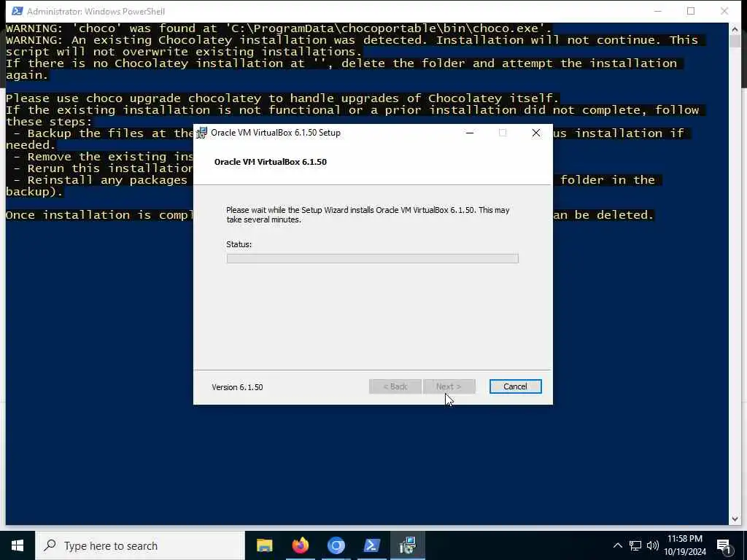Click PowerShell scrollbar up arrow
747x560 pixels.
coord(734,29)
